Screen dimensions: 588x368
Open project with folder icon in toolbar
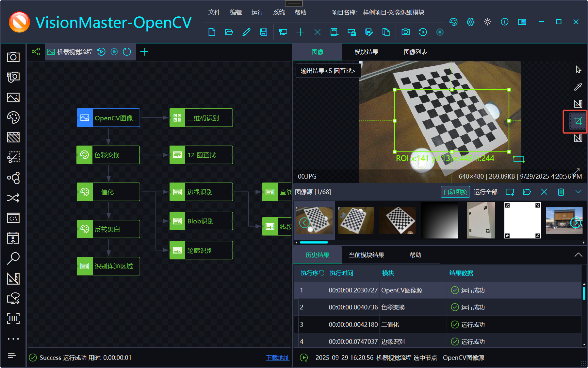pyautogui.click(x=229, y=32)
